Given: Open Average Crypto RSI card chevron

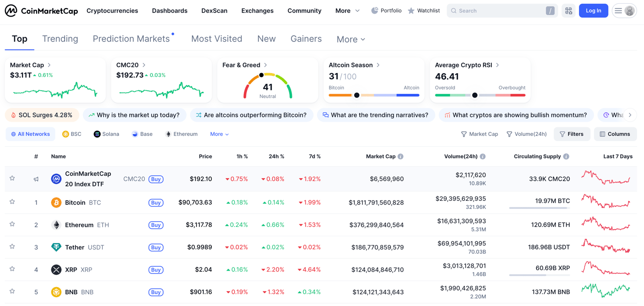Looking at the screenshot, I should pyautogui.click(x=497, y=65).
